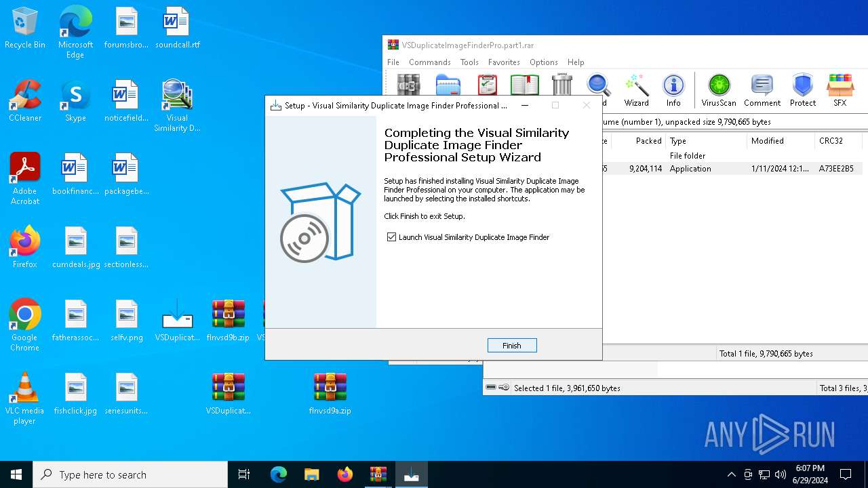Show hidden system tray icons
868x488 pixels.
(x=731, y=474)
